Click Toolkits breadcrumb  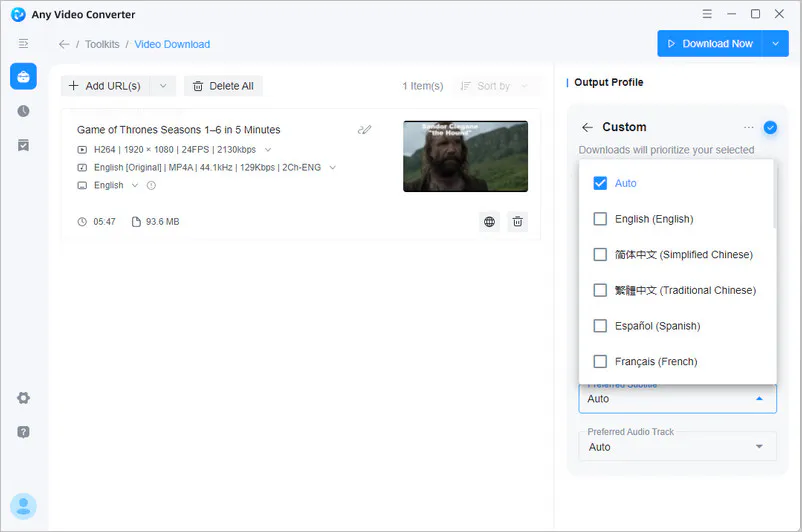102,45
